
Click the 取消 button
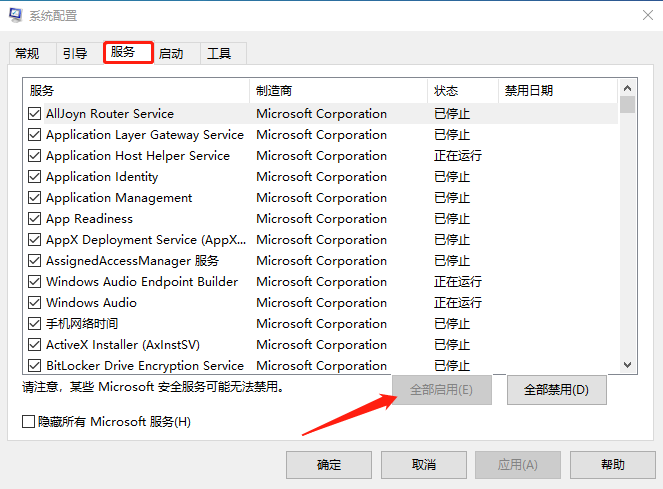click(x=424, y=465)
